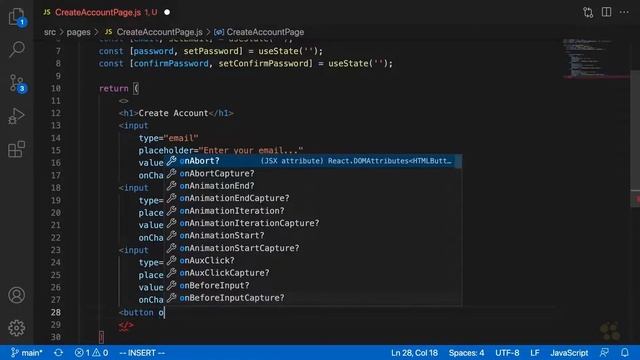Open Run and Debug view
The image size is (640, 360).
[17, 116]
